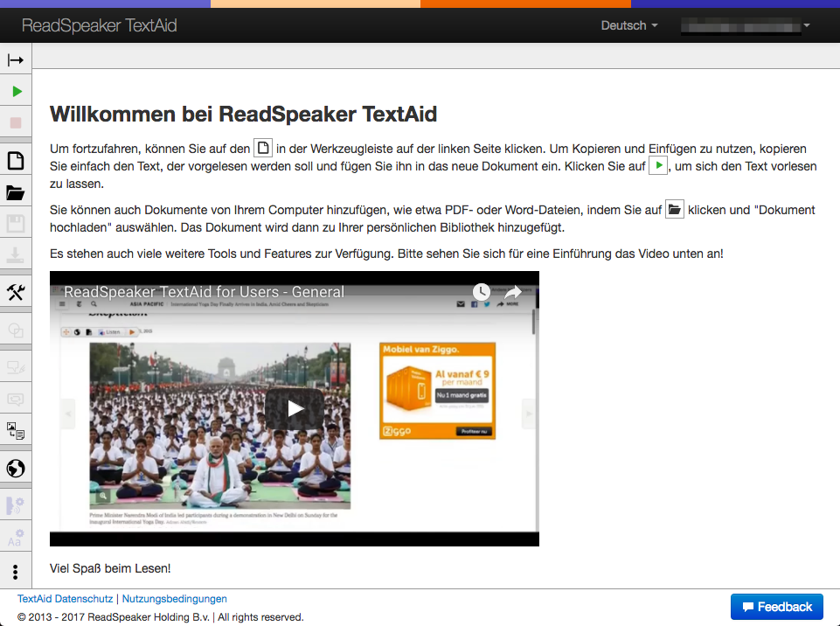Viewport: 840px width, 626px height.
Task: Create a new document from sidebar
Action: 16,160
